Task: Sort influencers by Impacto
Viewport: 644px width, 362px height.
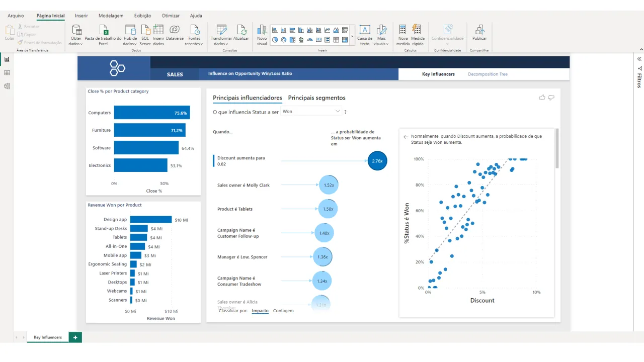Action: [260, 311]
